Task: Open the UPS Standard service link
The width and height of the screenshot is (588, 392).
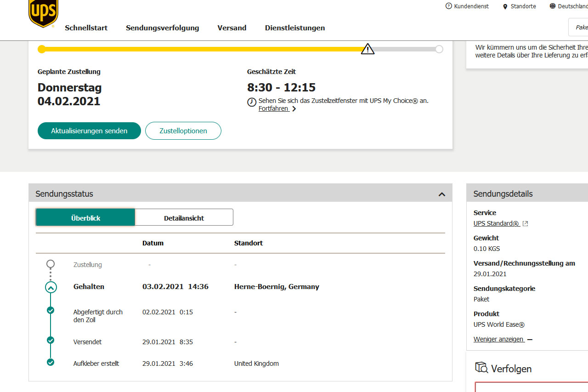Action: (497, 224)
